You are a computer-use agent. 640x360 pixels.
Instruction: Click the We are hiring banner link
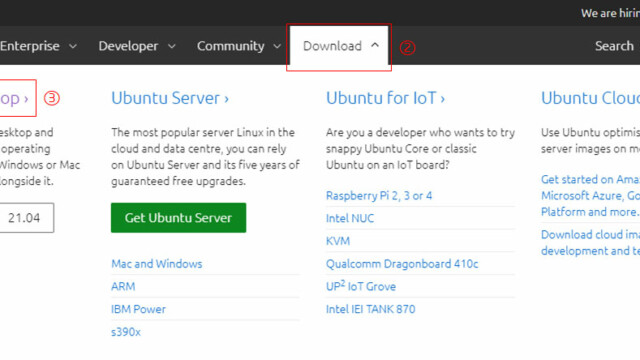[610, 13]
